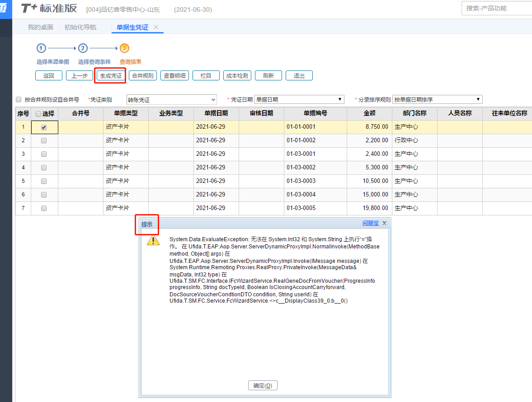Viewport: 532px width, 402px height.
Task: Check the row for 01-03-0004
Action: [44, 195]
